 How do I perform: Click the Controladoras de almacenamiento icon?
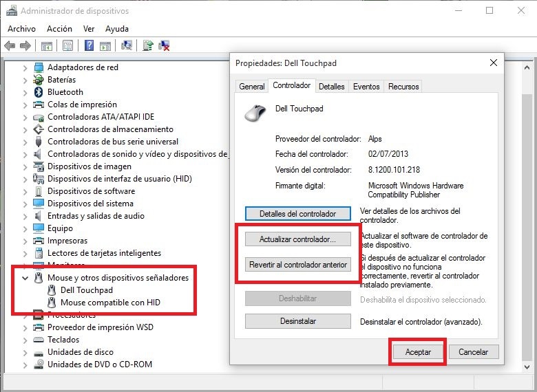[39, 129]
